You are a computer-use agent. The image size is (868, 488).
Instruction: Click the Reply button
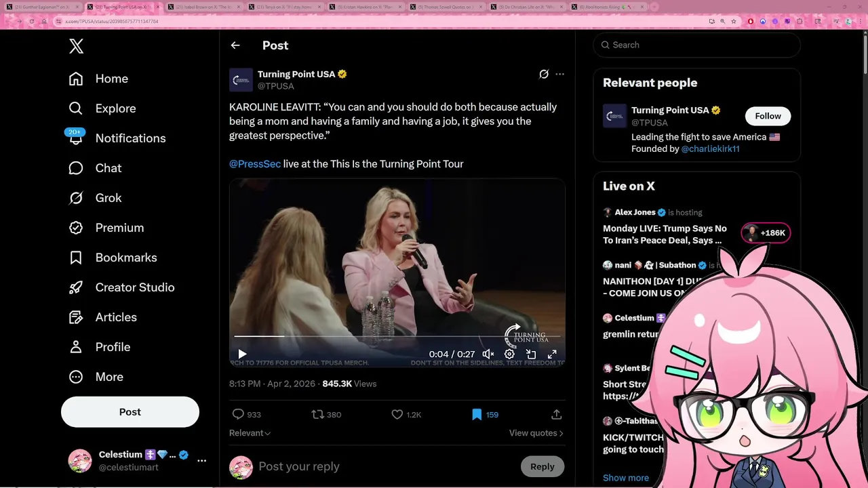click(542, 466)
